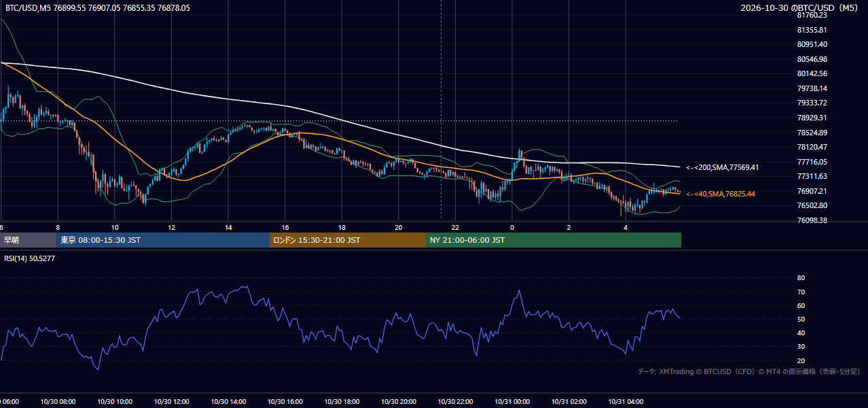Click the RSI scale value 50
This screenshot has width=868, height=408.
click(801, 319)
